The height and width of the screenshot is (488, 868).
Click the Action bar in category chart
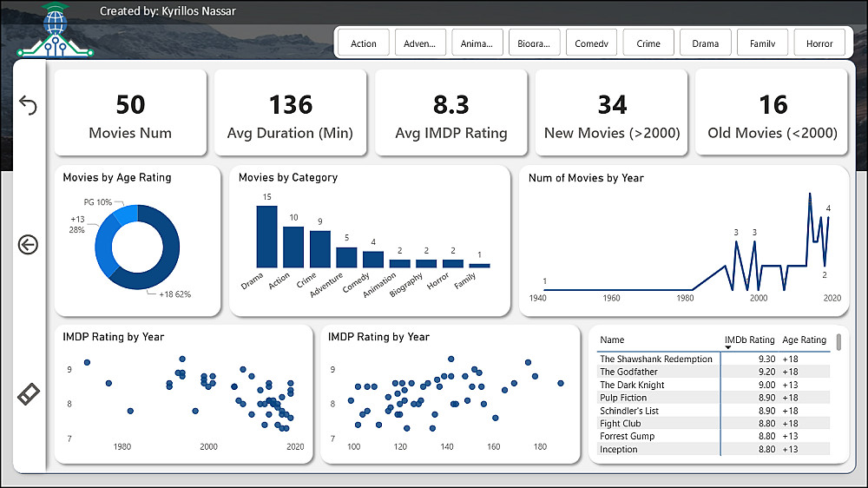pyautogui.click(x=293, y=247)
